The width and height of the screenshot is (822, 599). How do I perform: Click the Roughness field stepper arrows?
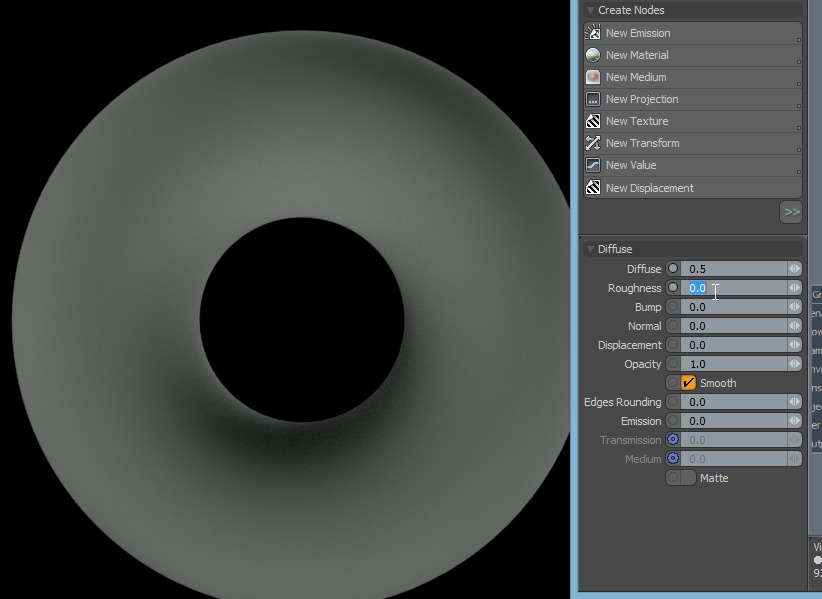point(794,287)
